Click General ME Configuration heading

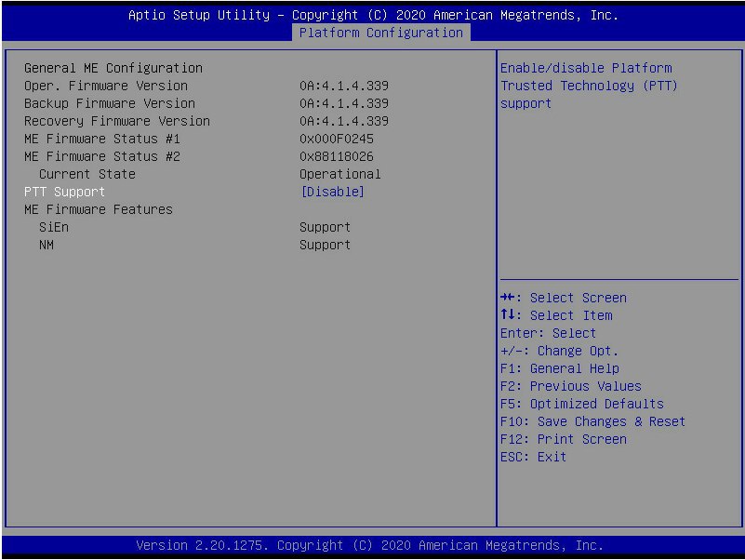113,69
